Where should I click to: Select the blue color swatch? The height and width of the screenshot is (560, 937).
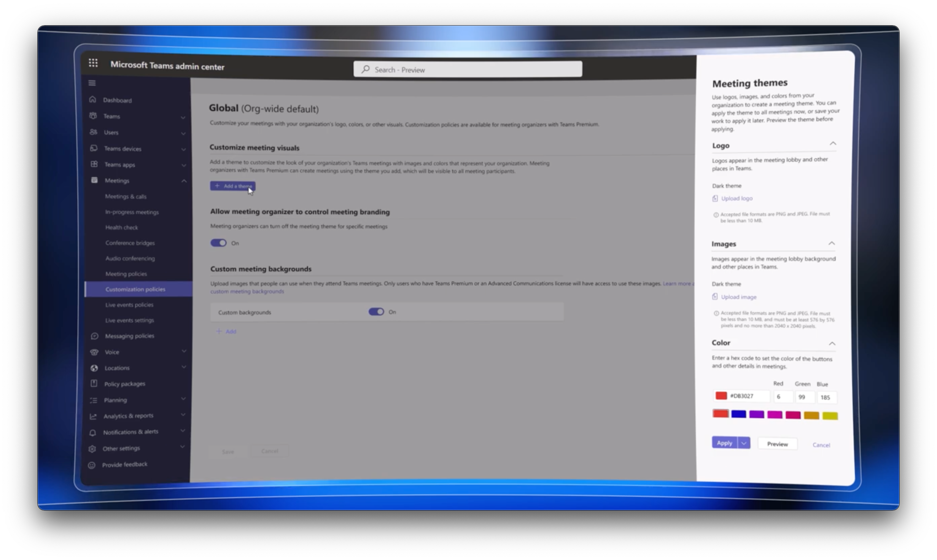tap(738, 414)
